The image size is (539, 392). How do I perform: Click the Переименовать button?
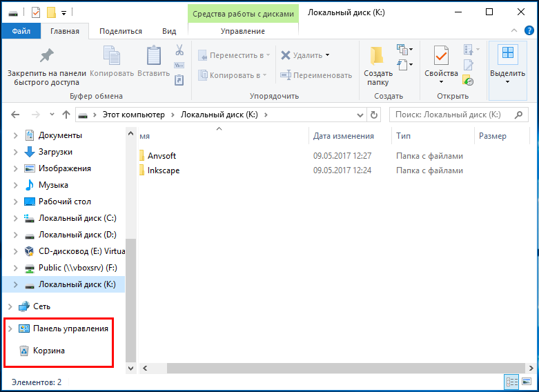pos(316,75)
